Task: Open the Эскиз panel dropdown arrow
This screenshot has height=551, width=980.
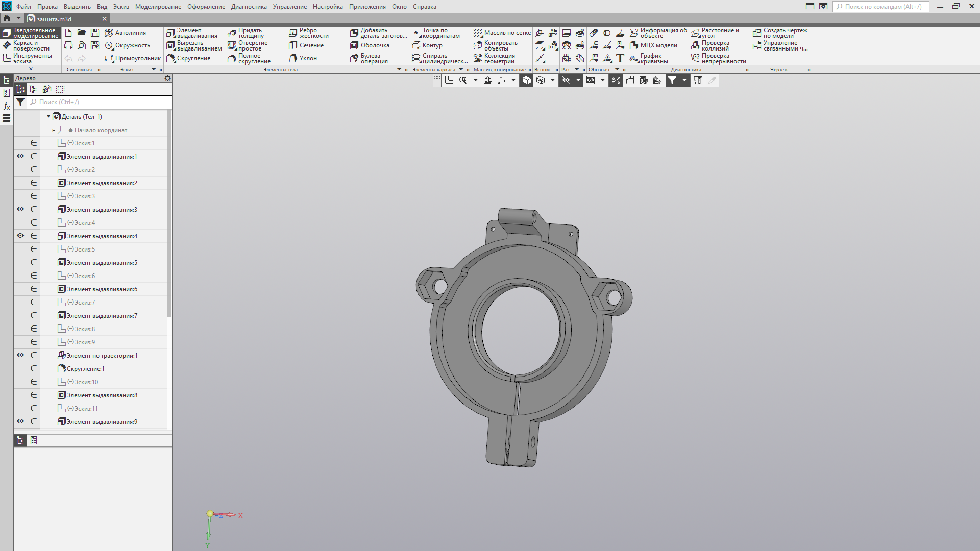Action: coord(154,69)
